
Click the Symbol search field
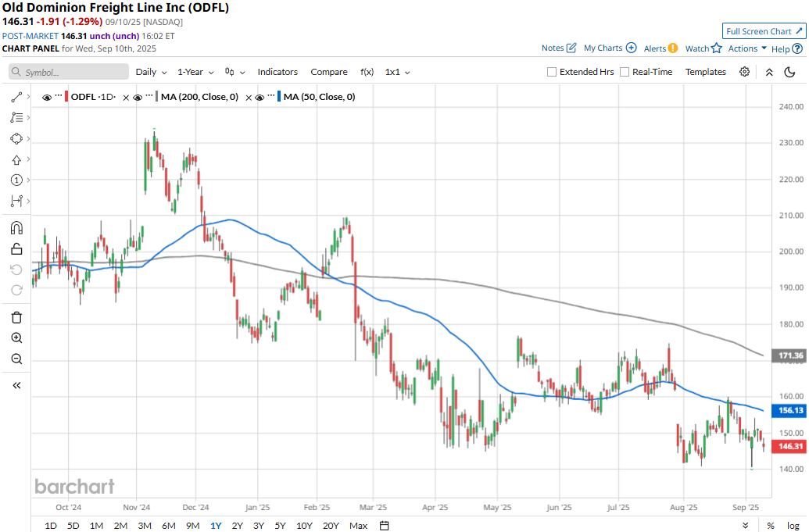click(69, 72)
